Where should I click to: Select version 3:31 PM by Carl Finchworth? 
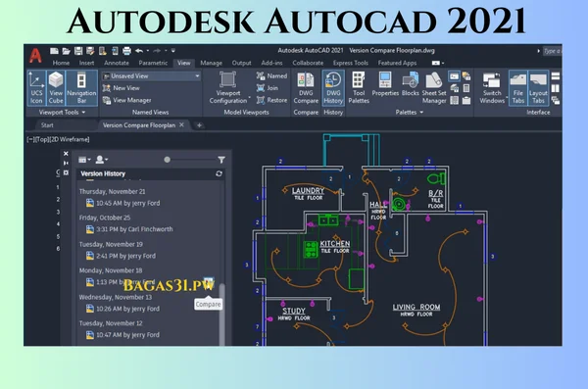coord(129,229)
